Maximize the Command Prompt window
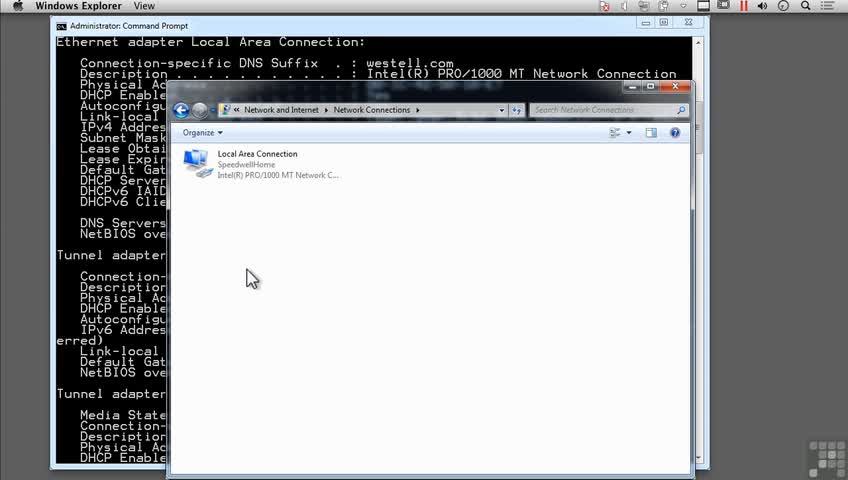 664,22
